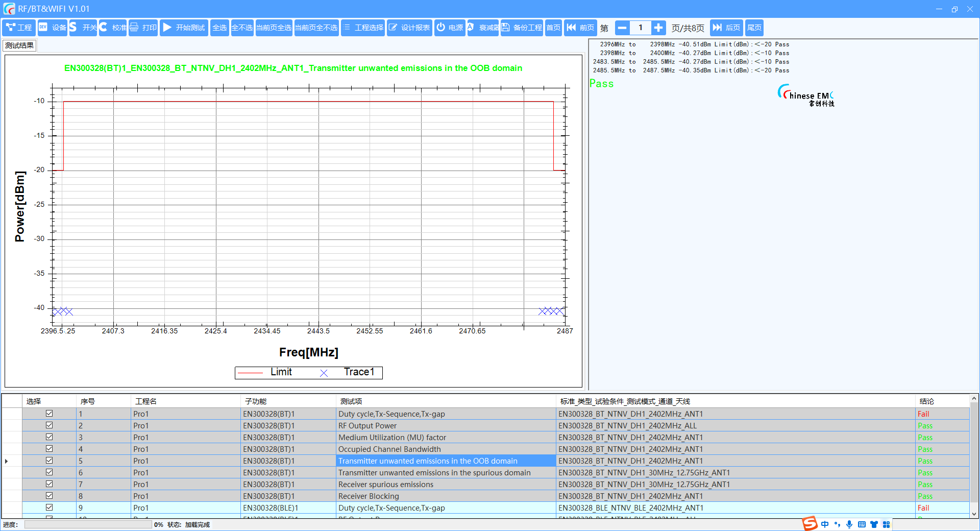This screenshot has width=980, height=531.
Task: Click the Limit entry in the chart legend
Action: 265,372
